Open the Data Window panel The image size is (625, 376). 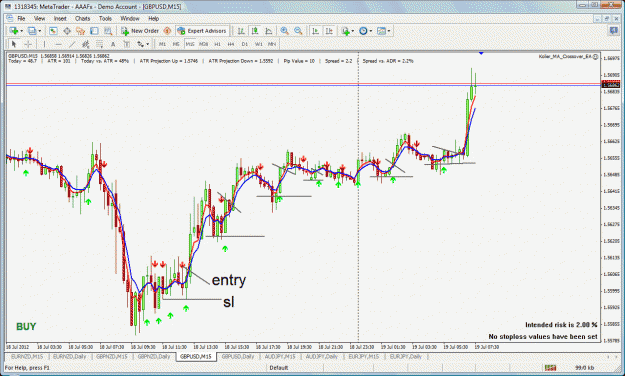67,31
